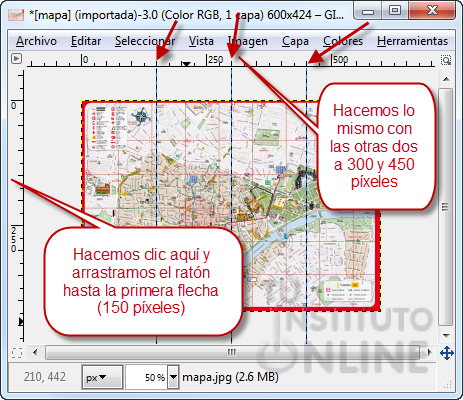Click the map image on canvas
This screenshot has width=463, height=400.
click(231, 206)
